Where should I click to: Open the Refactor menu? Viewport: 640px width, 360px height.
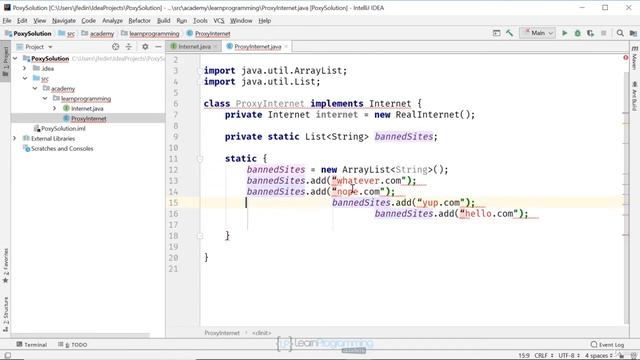[139, 20]
